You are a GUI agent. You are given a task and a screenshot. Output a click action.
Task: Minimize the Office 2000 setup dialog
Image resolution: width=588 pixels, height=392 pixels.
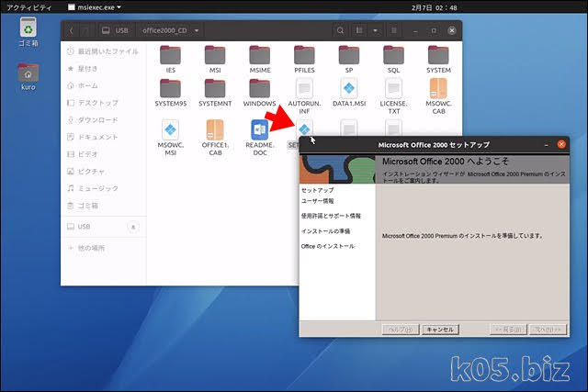click(x=546, y=145)
